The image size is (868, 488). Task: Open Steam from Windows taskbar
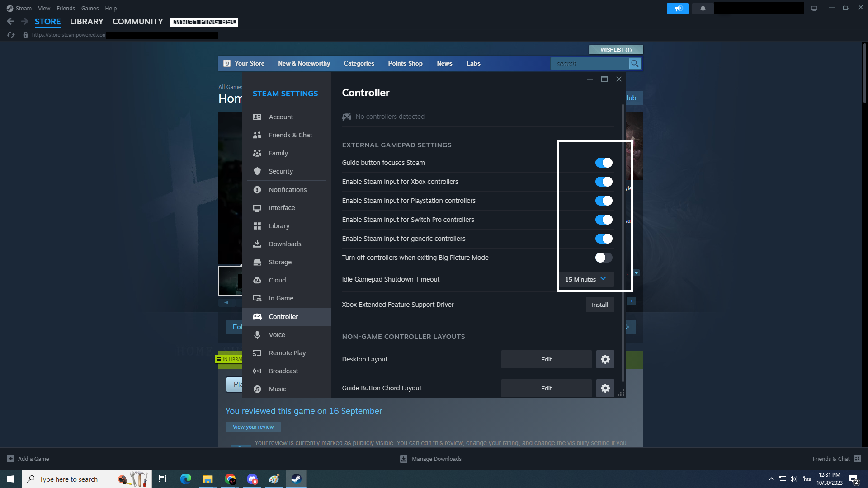coord(296,479)
